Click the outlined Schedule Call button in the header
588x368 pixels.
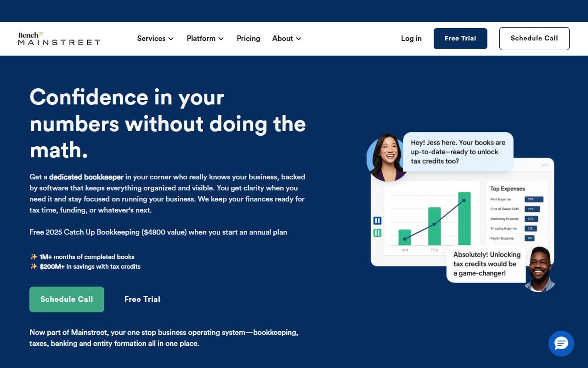coord(534,39)
